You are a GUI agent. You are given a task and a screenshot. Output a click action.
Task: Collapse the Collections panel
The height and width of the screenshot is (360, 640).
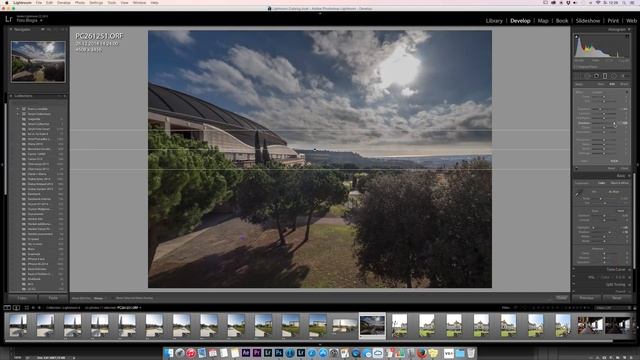point(11,96)
